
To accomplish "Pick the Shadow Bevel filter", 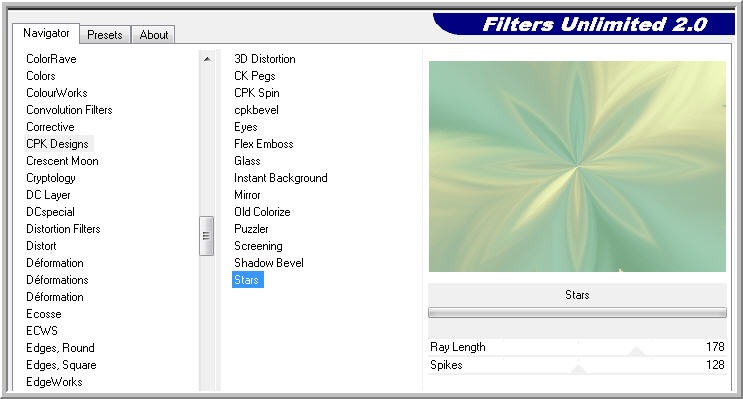I will [269, 263].
